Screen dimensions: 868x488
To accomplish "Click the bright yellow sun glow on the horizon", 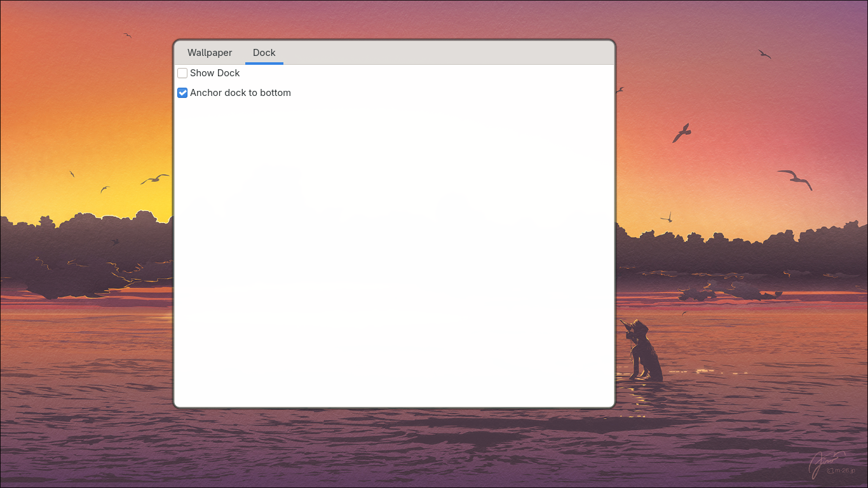I will coord(153,203).
